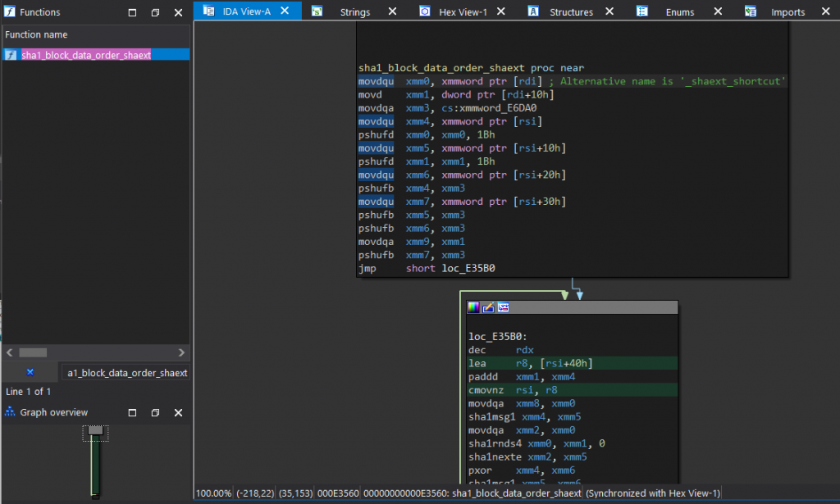840x504 pixels.
Task: Close the Functions panel
Action: point(178,12)
